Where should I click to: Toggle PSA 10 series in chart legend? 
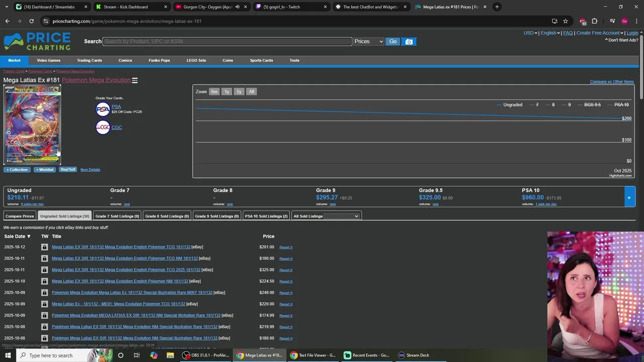pyautogui.click(x=618, y=105)
